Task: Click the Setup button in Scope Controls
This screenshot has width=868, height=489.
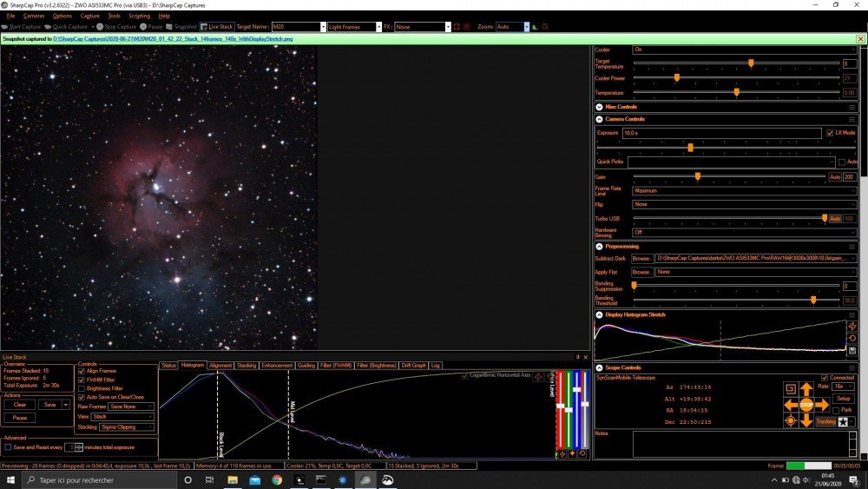Action: (x=844, y=398)
